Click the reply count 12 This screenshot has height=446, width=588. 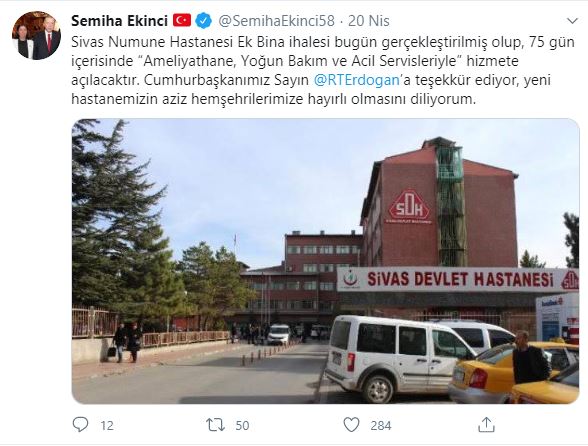click(x=107, y=425)
